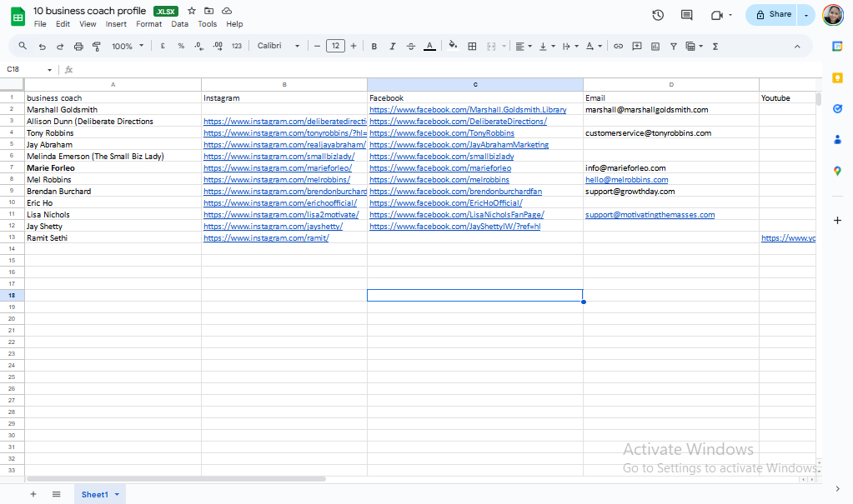Image resolution: width=853 pixels, height=504 pixels.
Task: Open the View menu
Action: tap(88, 24)
